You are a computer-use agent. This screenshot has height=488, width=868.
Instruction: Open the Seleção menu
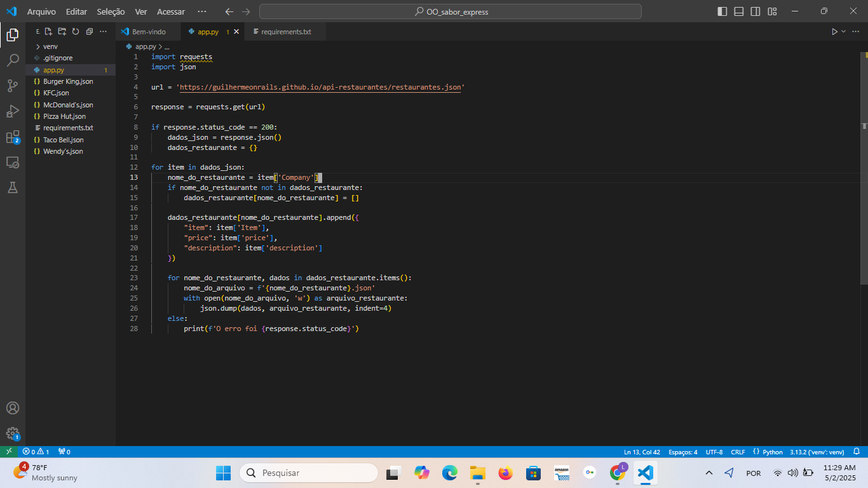click(x=111, y=11)
